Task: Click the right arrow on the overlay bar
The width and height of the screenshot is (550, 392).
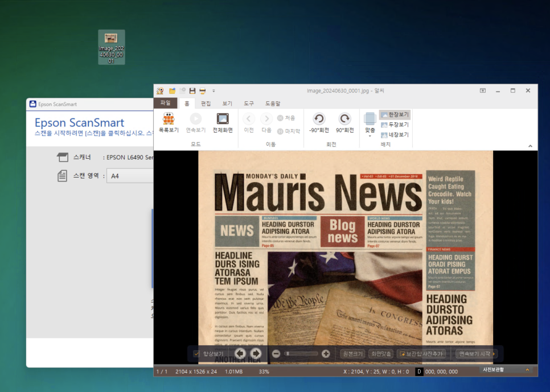Action: tap(256, 353)
